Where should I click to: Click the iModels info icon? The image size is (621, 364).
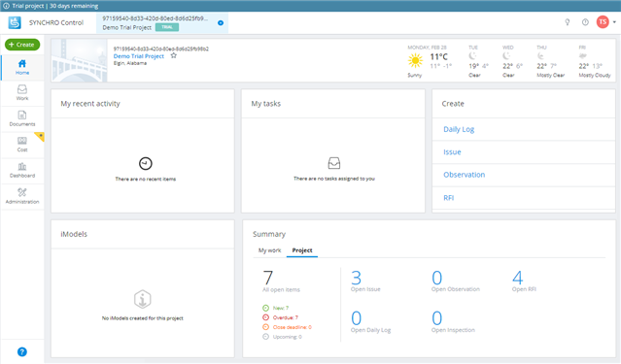142,299
